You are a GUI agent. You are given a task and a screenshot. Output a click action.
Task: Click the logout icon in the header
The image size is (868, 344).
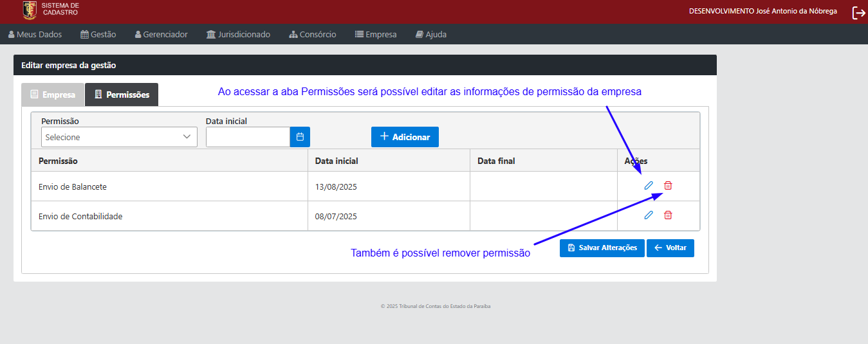(859, 13)
